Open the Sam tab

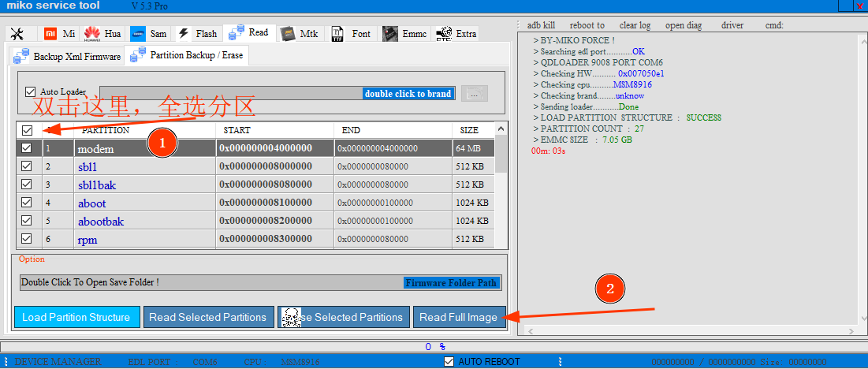point(150,34)
